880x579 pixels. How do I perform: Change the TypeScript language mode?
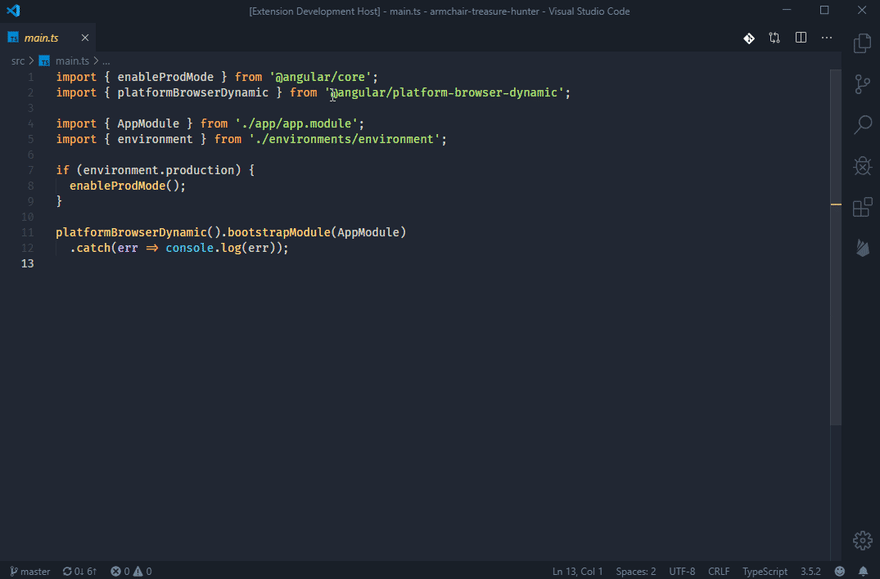coord(764,571)
